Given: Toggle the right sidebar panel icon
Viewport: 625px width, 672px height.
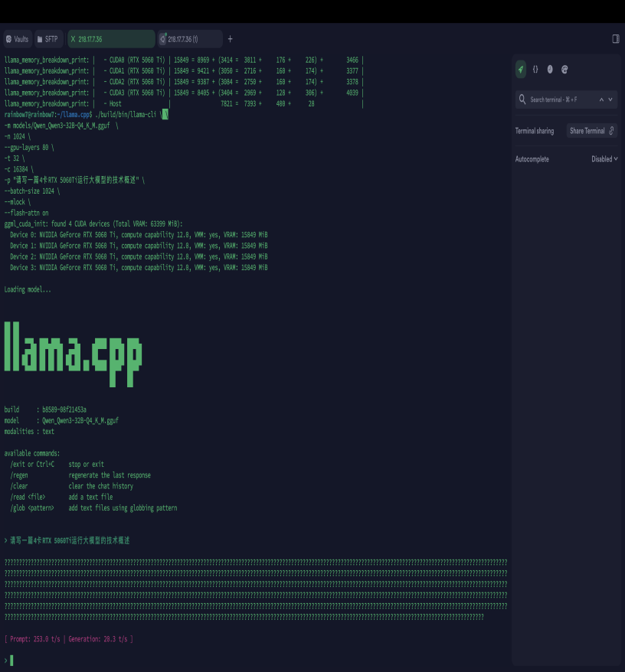Looking at the screenshot, I should pos(616,39).
